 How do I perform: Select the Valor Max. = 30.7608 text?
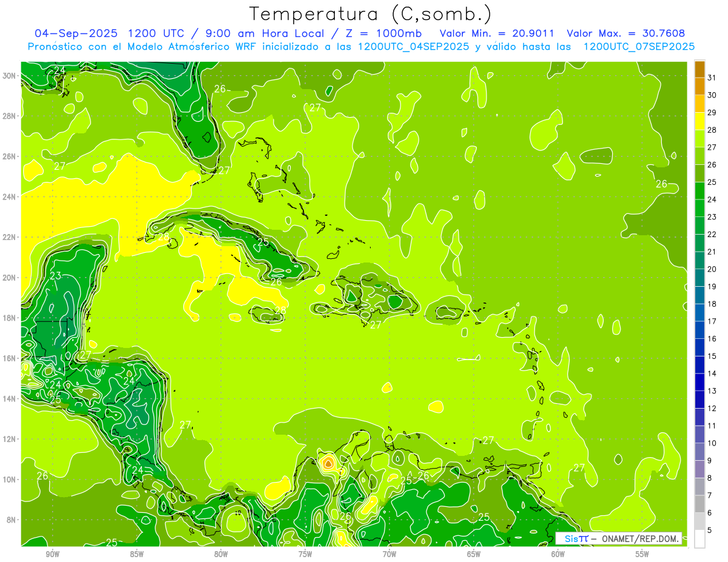[x=625, y=33]
